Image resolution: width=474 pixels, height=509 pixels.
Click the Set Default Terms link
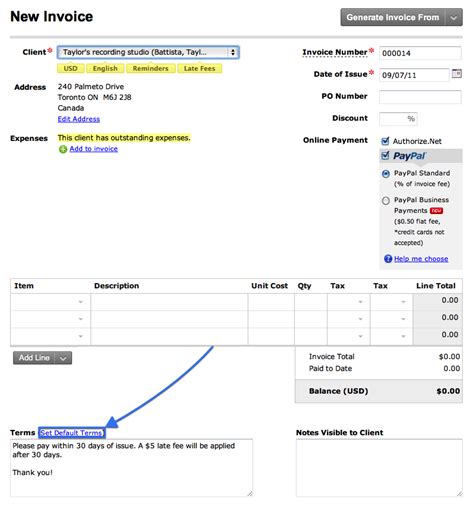71,433
